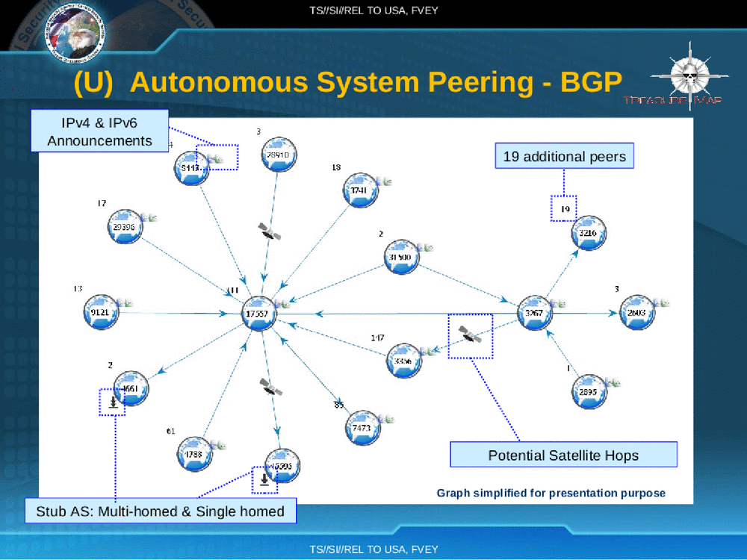Click IPv4/IPv6 badge next to node 7473
The height and width of the screenshot is (560, 747).
386,419
